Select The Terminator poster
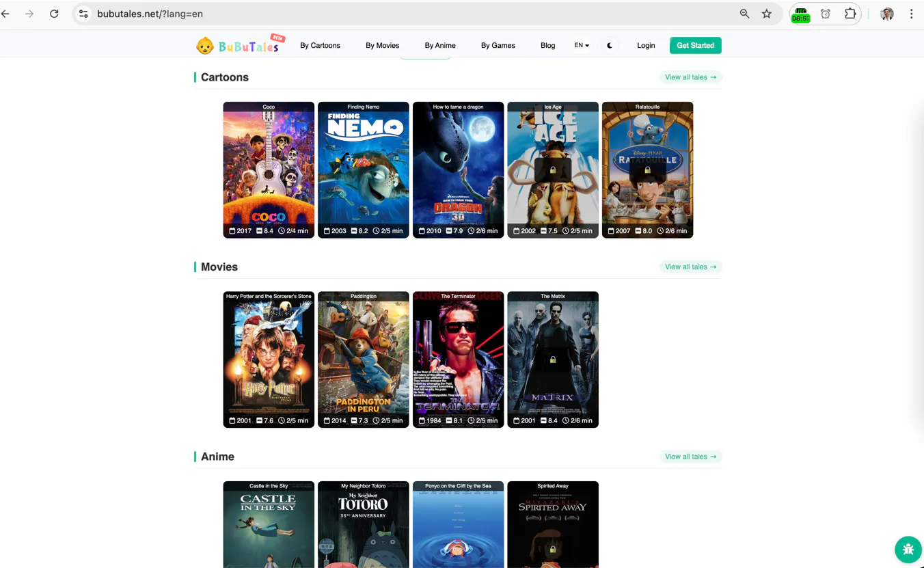This screenshot has width=924, height=568. (458, 360)
